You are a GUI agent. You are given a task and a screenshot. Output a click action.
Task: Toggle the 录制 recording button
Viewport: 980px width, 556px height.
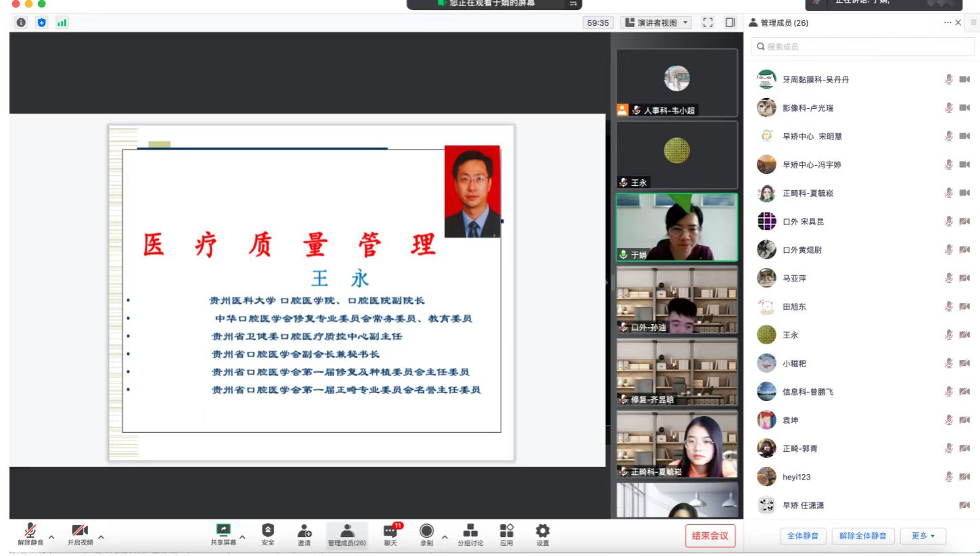426,531
